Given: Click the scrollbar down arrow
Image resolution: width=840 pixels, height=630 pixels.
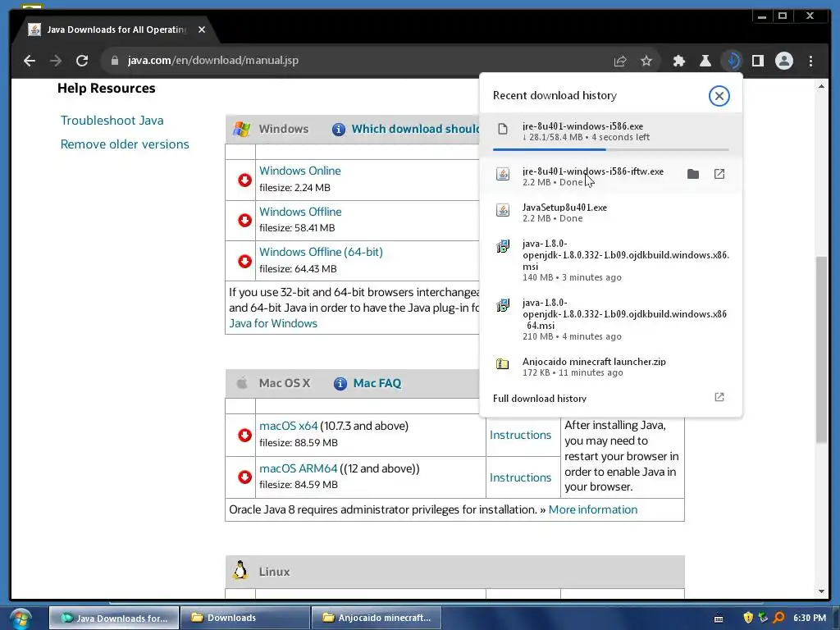Looking at the screenshot, I should [x=821, y=591].
